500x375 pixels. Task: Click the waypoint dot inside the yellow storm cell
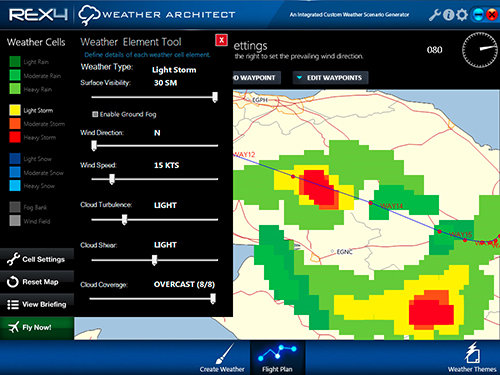click(293, 176)
